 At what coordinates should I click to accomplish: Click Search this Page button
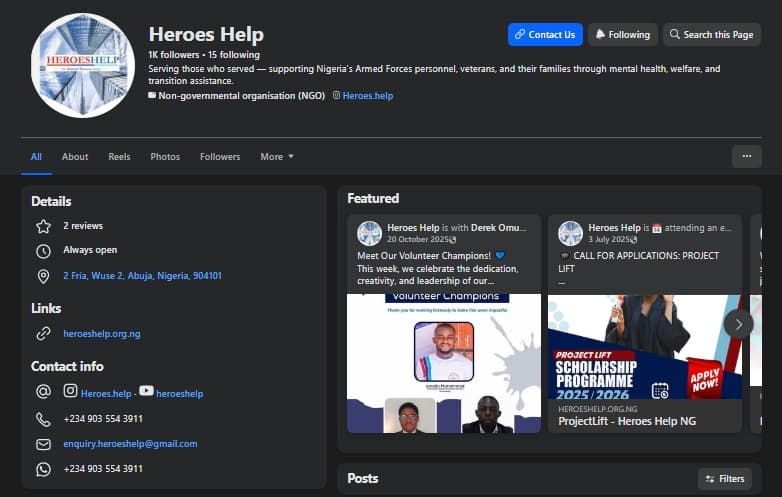712,34
